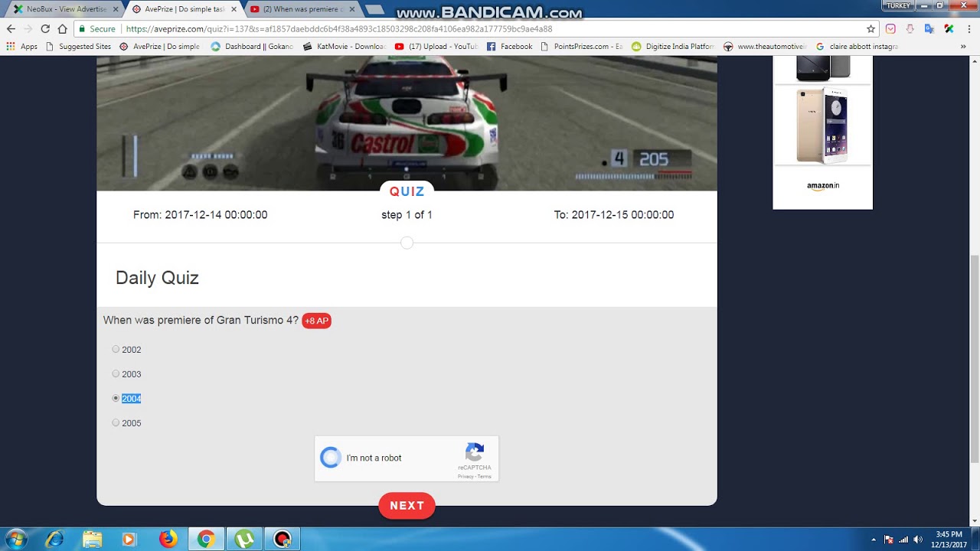This screenshot has width=980, height=551.
Task: Switch to the YouTube 'When was premiere' tab
Action: [x=302, y=9]
